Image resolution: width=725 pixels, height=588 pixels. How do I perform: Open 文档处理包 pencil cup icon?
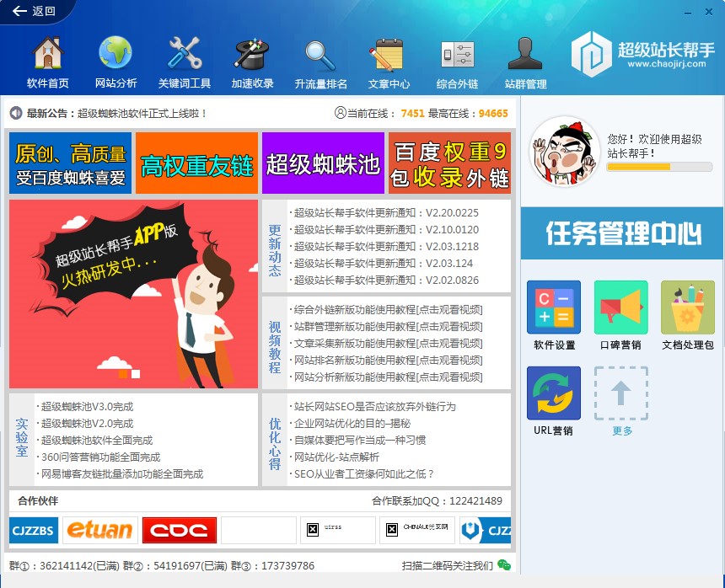click(x=688, y=307)
